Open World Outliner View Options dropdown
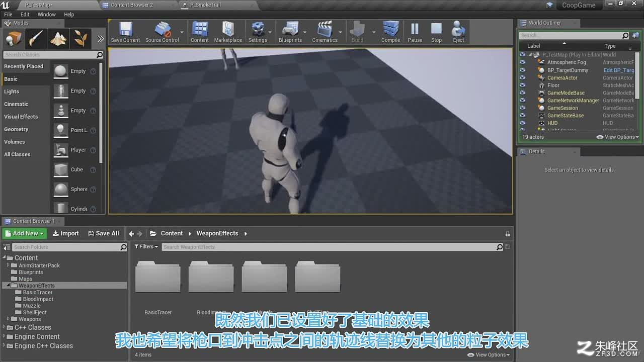 click(x=618, y=137)
